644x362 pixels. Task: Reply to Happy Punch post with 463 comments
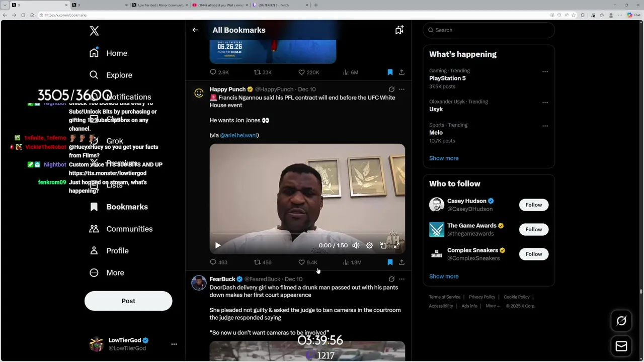coord(219,262)
